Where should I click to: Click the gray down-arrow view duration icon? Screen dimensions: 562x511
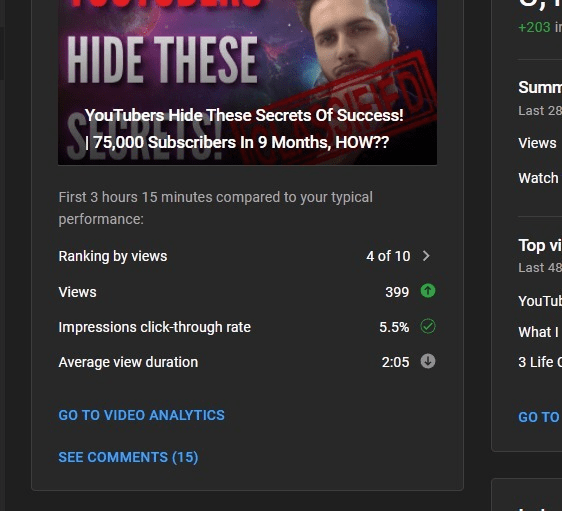428,361
